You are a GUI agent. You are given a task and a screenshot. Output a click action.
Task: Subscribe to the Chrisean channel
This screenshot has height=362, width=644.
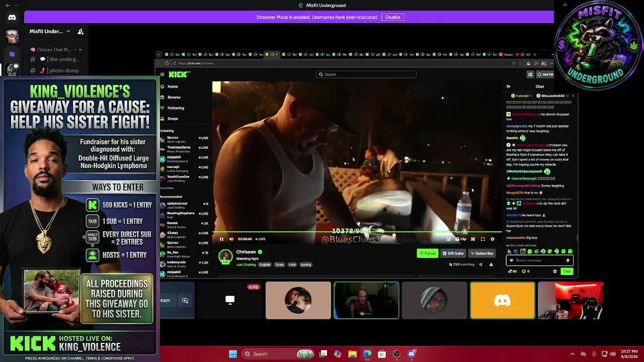pyautogui.click(x=482, y=253)
